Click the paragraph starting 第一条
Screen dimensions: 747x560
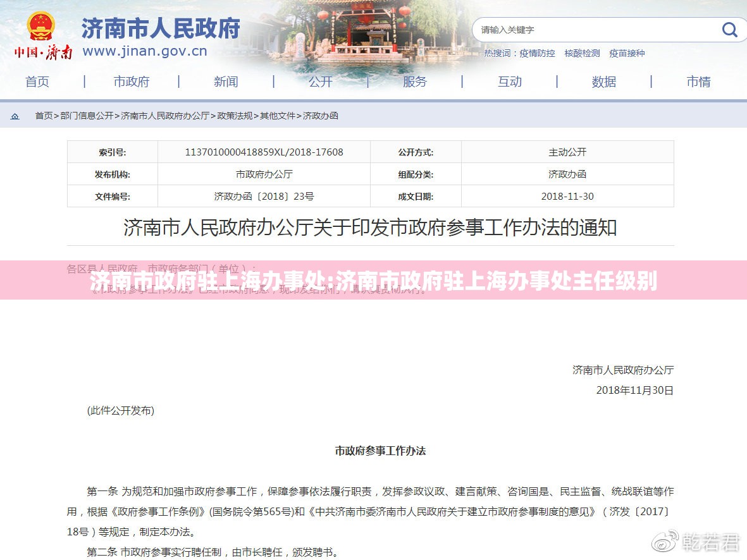click(370, 511)
